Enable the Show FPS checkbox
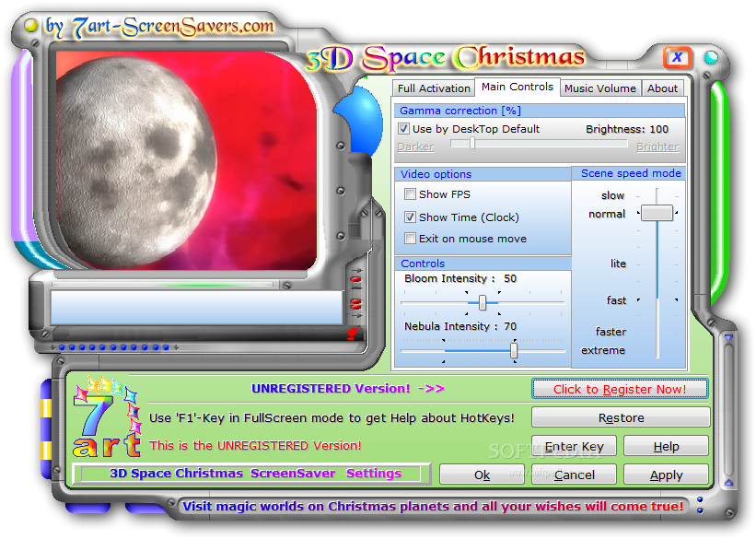 tap(410, 194)
